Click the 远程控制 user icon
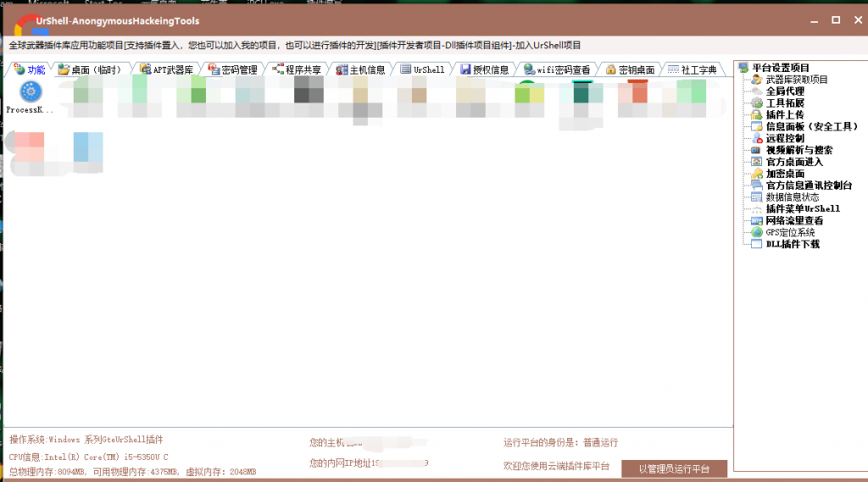The width and height of the screenshot is (868, 482). 756,138
